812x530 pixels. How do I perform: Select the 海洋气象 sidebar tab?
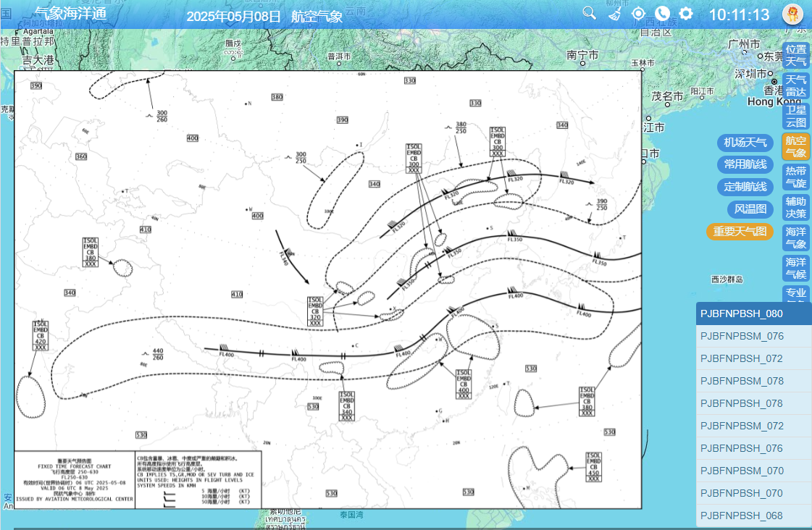point(795,237)
